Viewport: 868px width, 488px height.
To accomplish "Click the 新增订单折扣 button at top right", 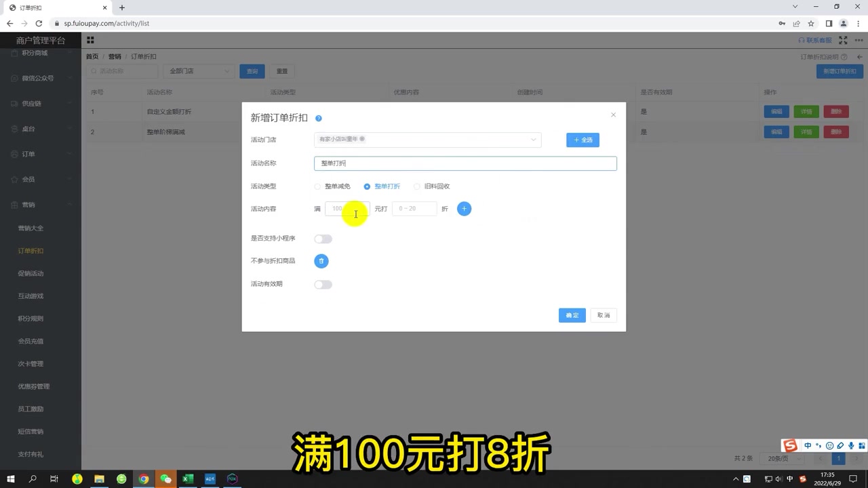I will [840, 71].
